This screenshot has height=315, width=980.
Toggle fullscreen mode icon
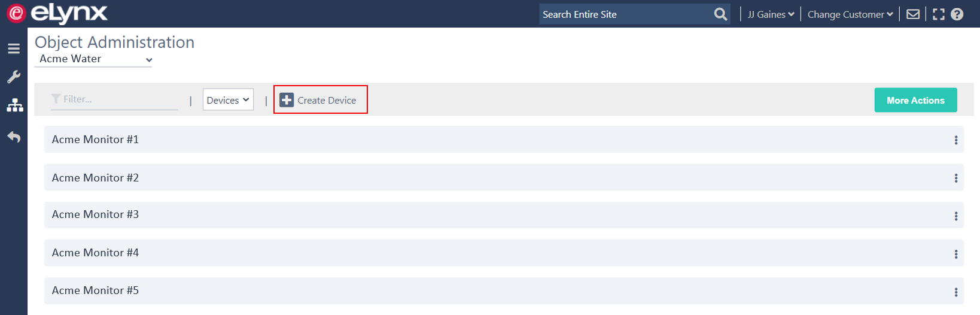pos(939,14)
